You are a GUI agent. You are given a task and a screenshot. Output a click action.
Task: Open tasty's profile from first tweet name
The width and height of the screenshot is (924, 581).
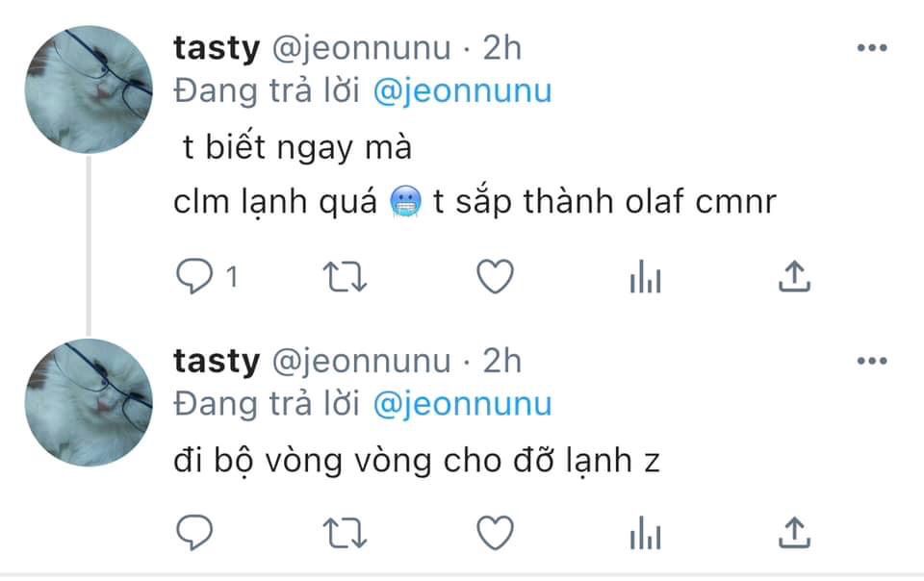[x=217, y=48]
